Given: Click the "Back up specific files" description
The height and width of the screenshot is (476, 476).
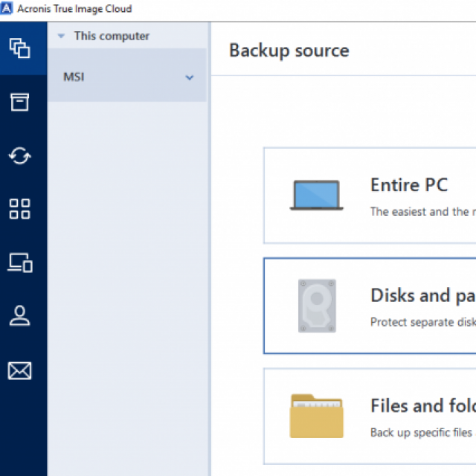Looking at the screenshot, I should [x=422, y=432].
